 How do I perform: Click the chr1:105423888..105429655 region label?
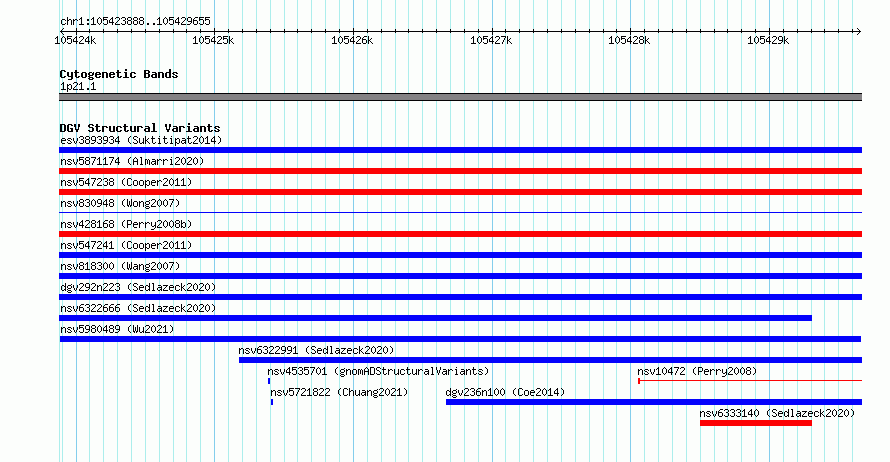(135, 21)
